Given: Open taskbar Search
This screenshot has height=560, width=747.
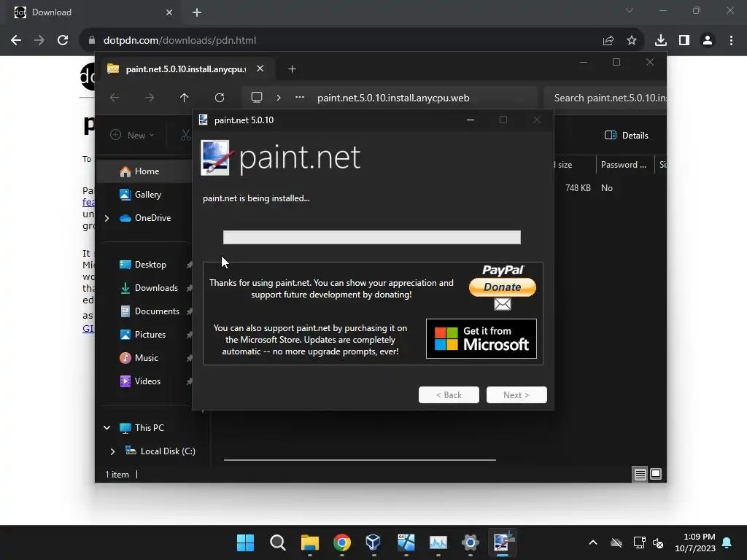Looking at the screenshot, I should click(x=278, y=542).
